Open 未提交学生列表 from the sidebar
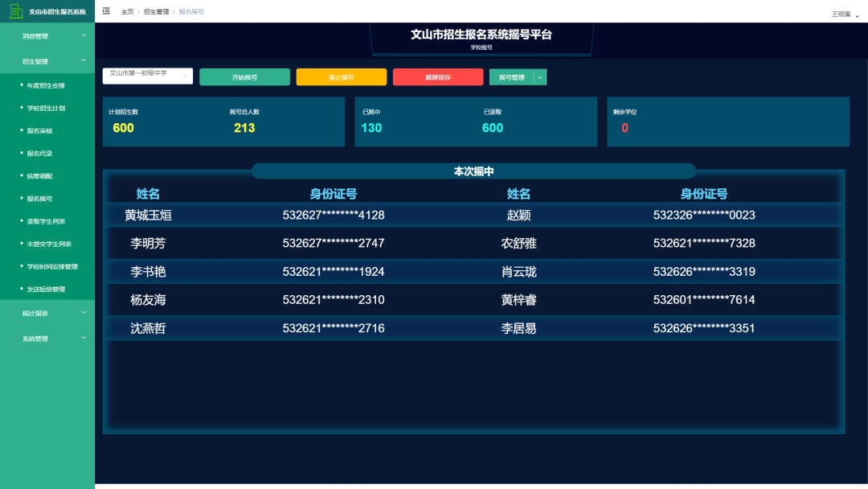Image resolution: width=868 pixels, height=489 pixels. click(x=55, y=244)
